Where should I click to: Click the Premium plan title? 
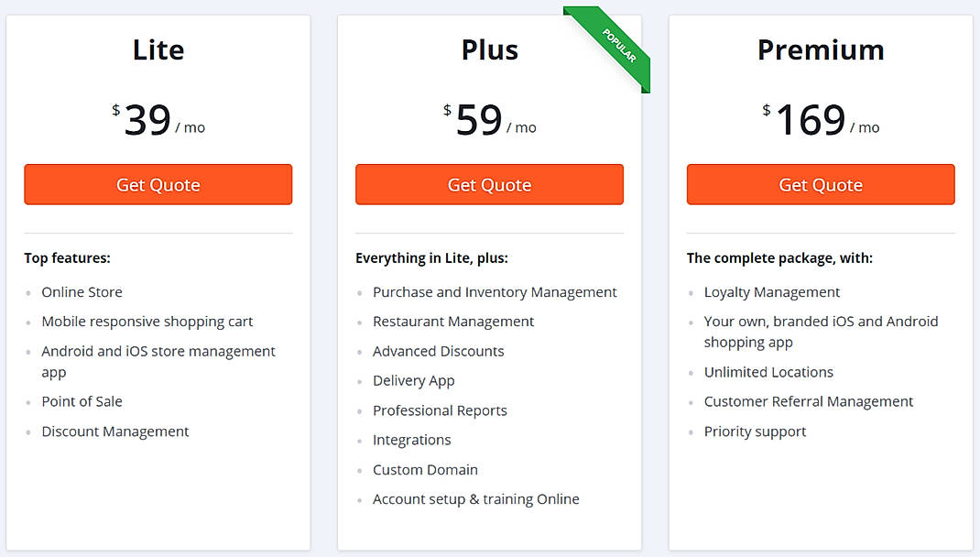(x=820, y=50)
